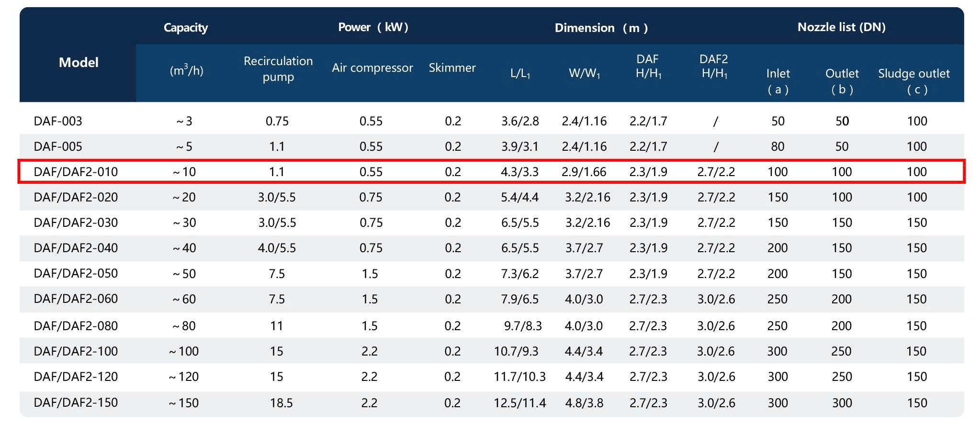This screenshot has width=980, height=434.
Task: Select the 12.5/11.4 length dimension cell
Action: click(520, 403)
